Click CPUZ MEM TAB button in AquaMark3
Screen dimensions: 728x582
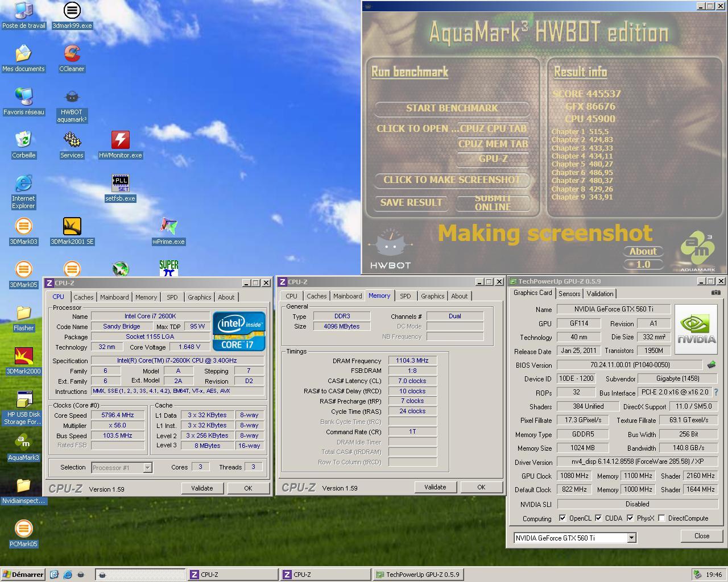click(493, 144)
